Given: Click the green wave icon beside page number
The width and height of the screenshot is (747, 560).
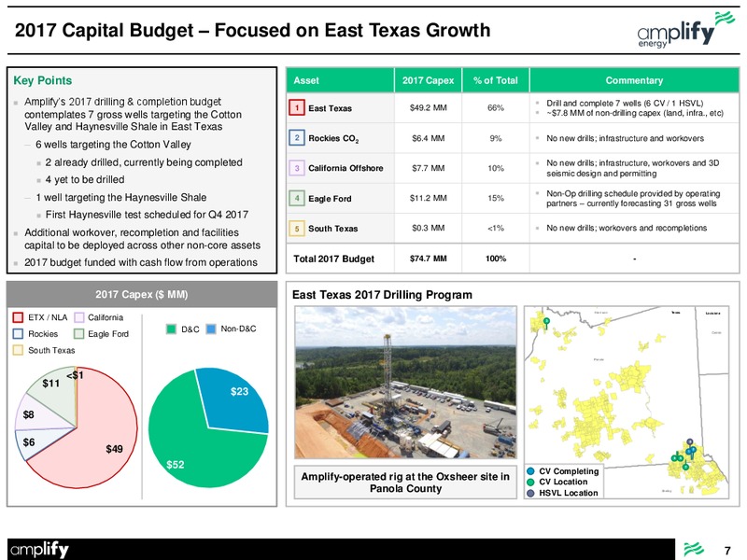Looking at the screenshot, I should click(694, 550).
